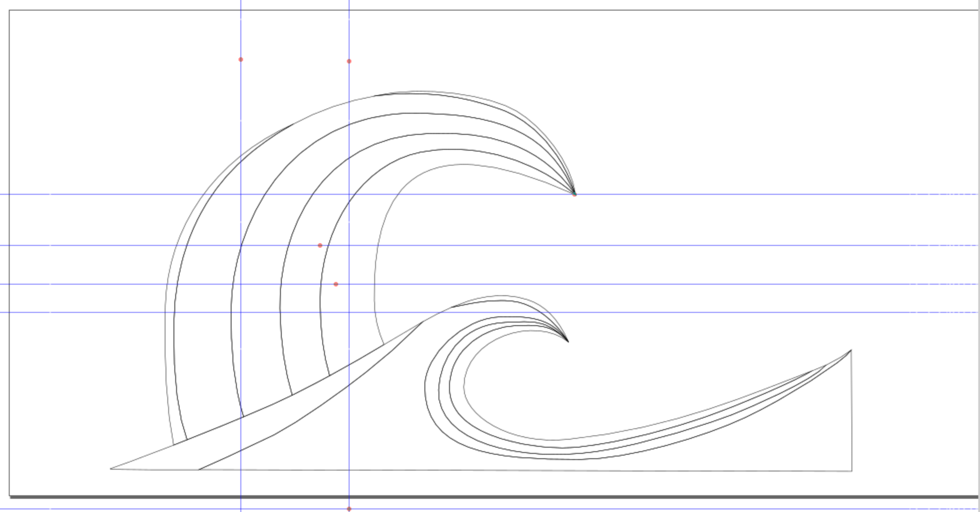The width and height of the screenshot is (980, 512).
Task: Click sharp peak at right end of wave
Action: (851, 350)
